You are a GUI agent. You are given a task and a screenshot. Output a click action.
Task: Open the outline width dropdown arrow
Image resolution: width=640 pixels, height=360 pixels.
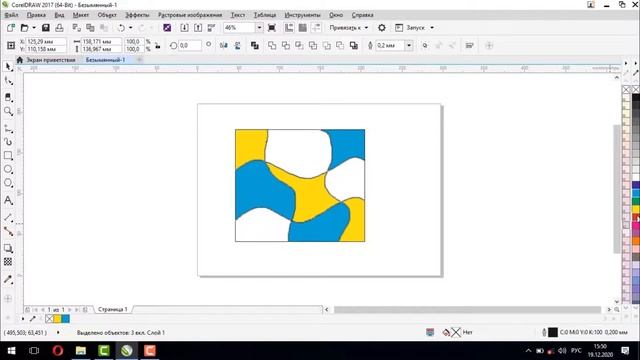(409, 46)
